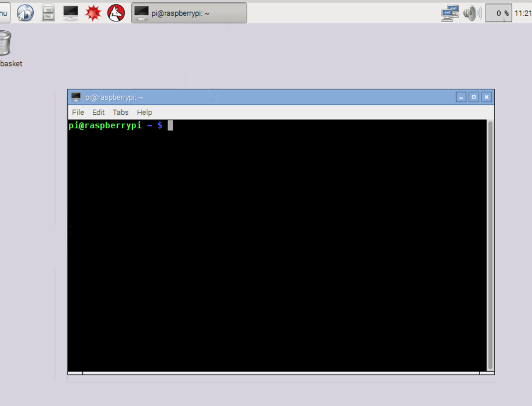Click the terminal title text pi@raspberrypi: ~

114,97
